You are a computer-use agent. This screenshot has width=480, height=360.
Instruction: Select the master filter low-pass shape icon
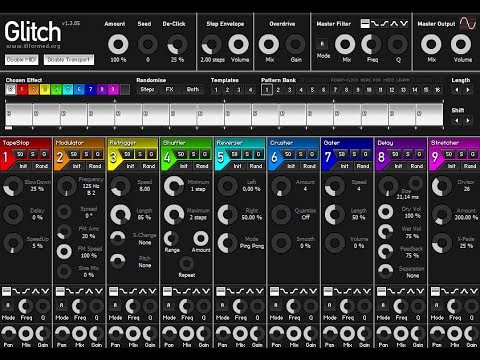click(375, 24)
